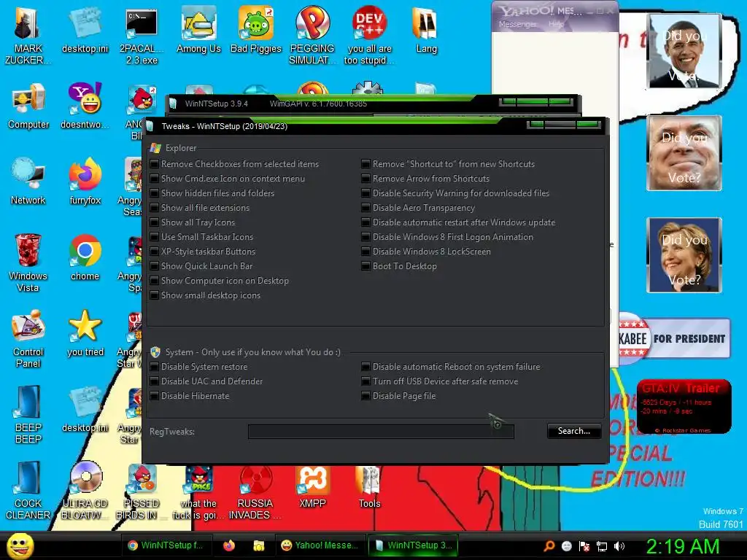Click the WinNTSetup 3... taskbar button
Screen dimensions: 747x560
click(x=413, y=545)
